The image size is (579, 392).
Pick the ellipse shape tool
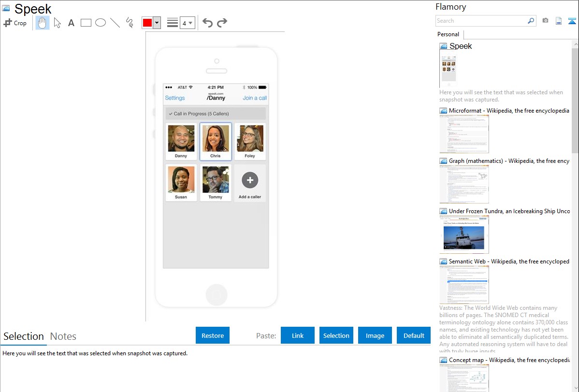pyautogui.click(x=101, y=23)
